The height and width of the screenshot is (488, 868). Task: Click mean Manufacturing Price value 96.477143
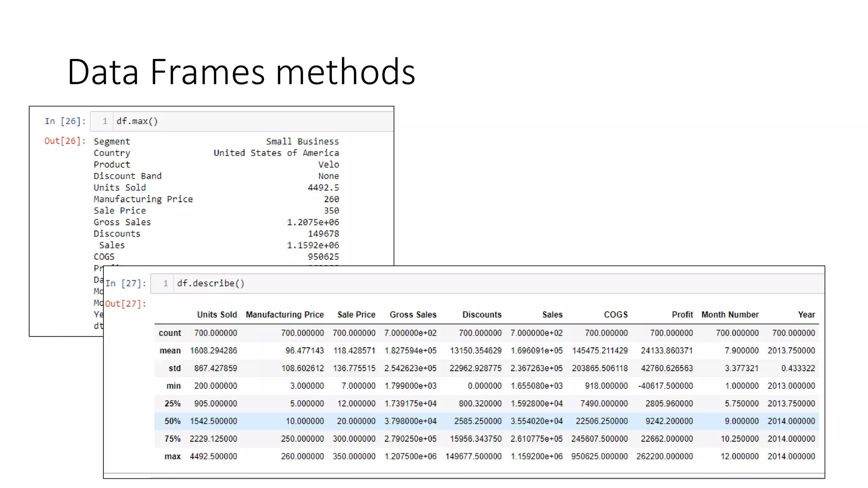pos(305,351)
